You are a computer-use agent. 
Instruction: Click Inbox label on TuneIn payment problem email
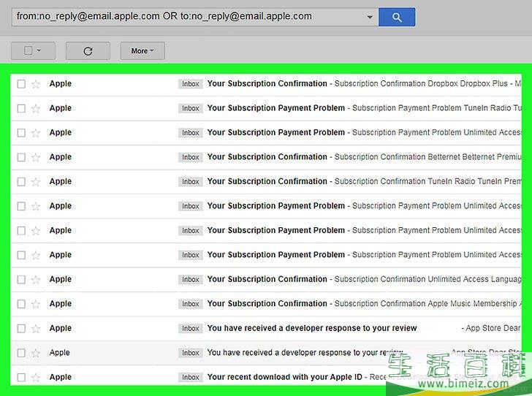190,108
